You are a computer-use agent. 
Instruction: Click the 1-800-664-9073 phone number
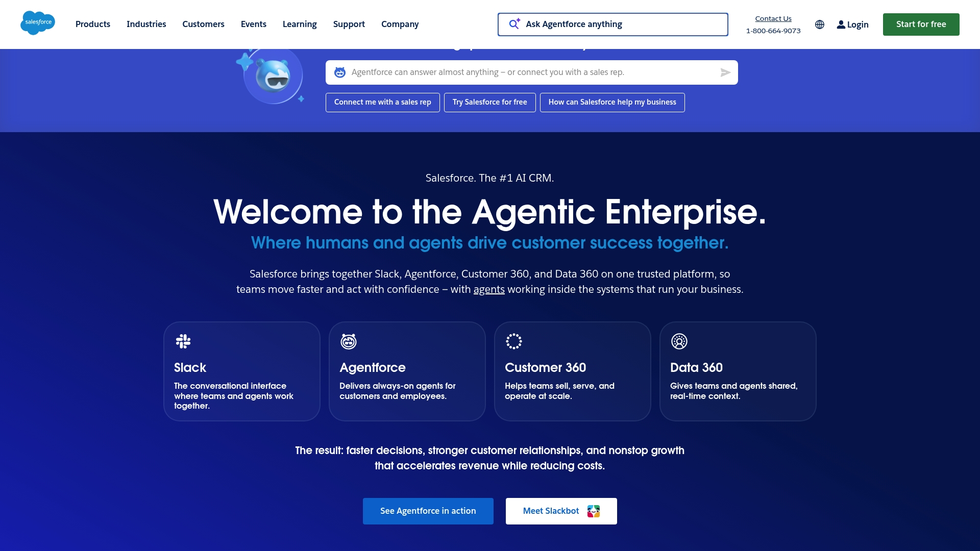(773, 31)
